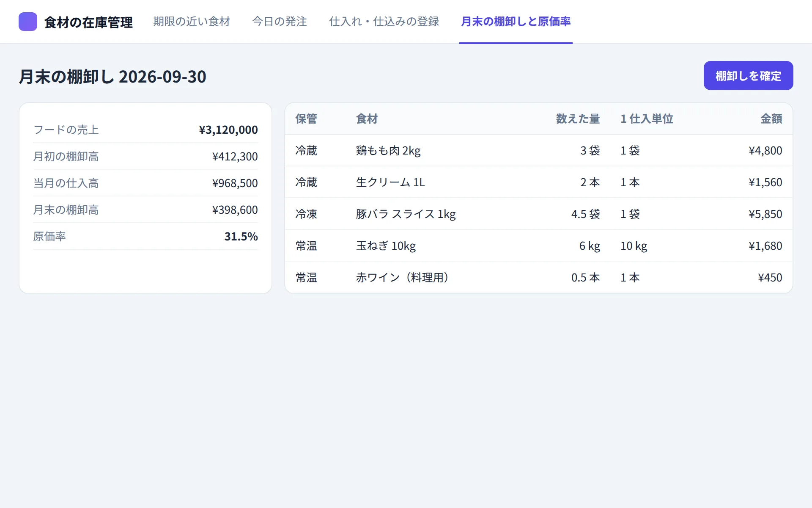Click the ¥5,850 amount cell
812x508 pixels.
(765, 214)
